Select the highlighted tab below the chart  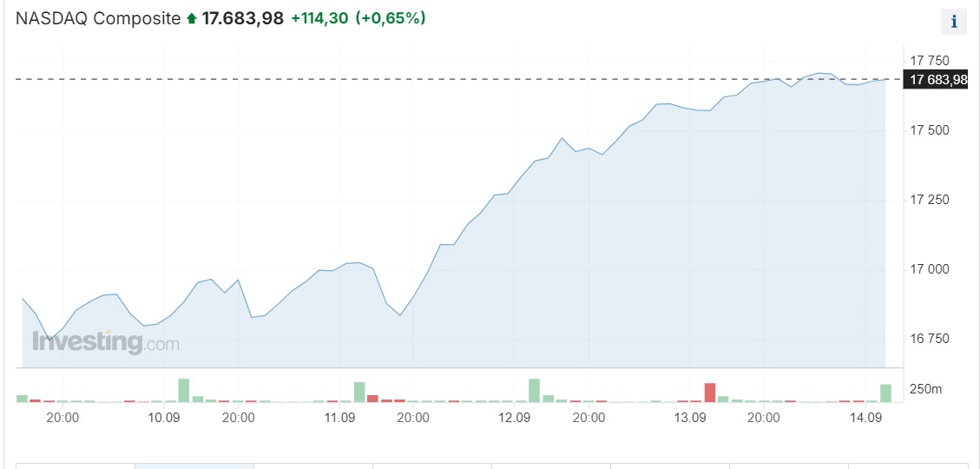click(x=194, y=466)
